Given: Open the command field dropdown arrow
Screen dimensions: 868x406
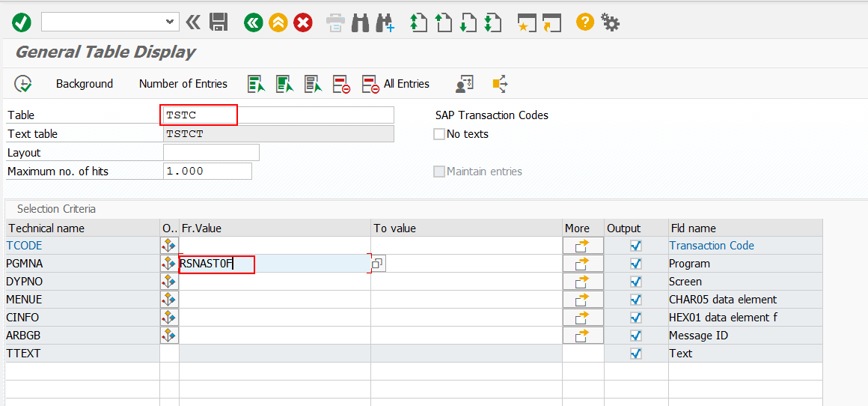Looking at the screenshot, I should click(x=169, y=22).
